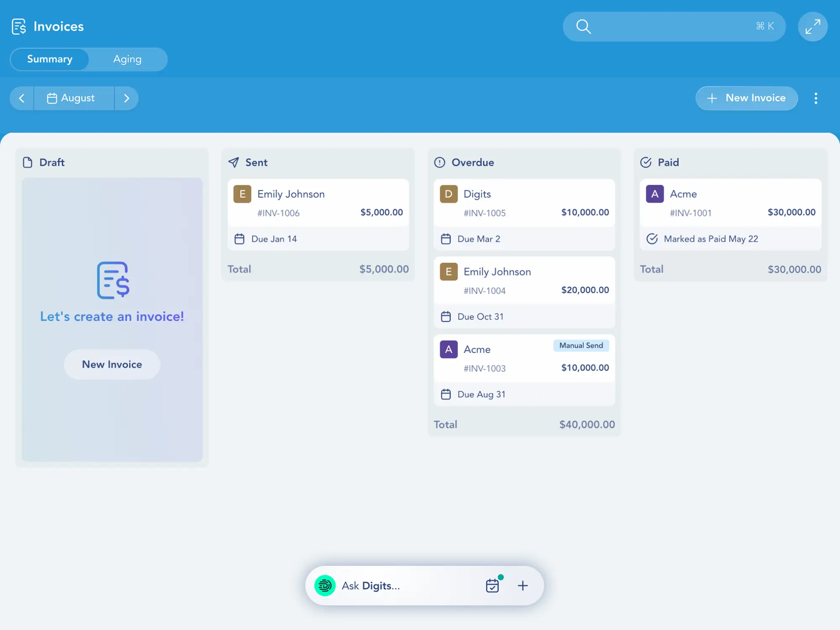840x630 pixels.
Task: Click the Overdue alert icon
Action: coord(439,163)
